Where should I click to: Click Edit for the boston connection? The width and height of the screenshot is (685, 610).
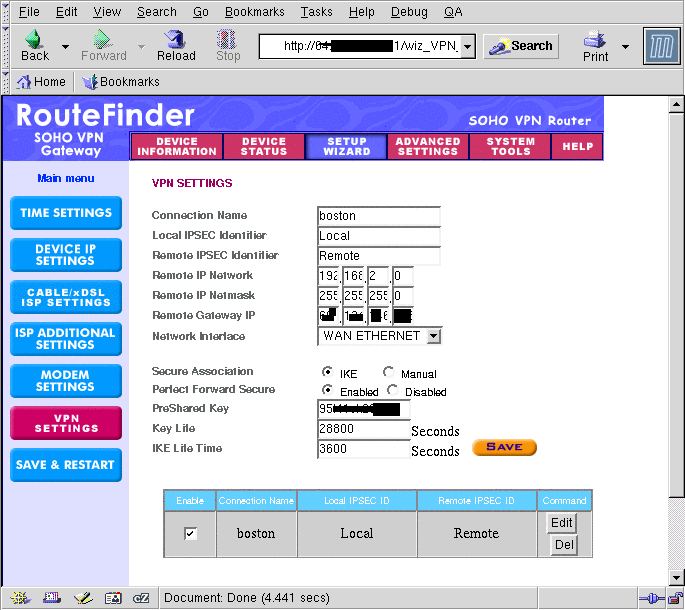[562, 523]
